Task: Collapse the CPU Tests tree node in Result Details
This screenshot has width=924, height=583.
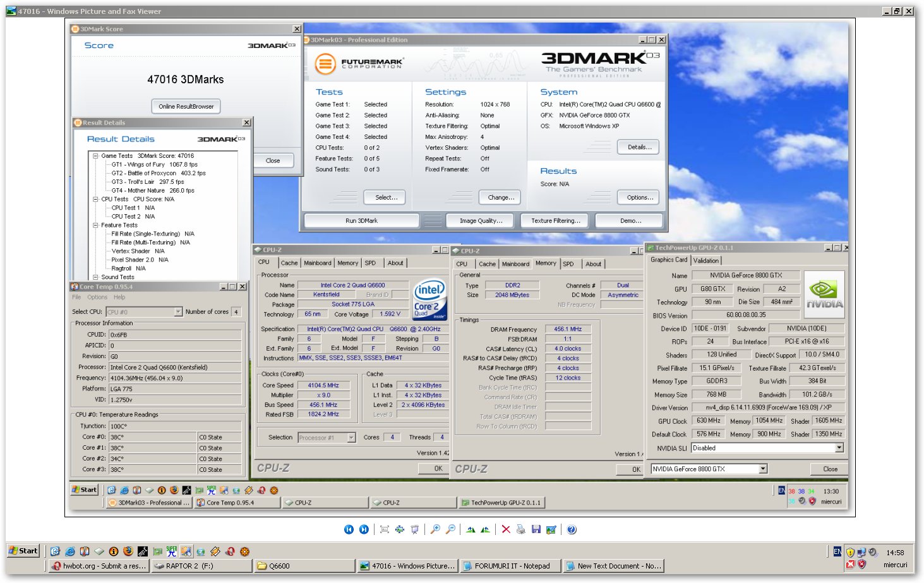Action: 96,199
